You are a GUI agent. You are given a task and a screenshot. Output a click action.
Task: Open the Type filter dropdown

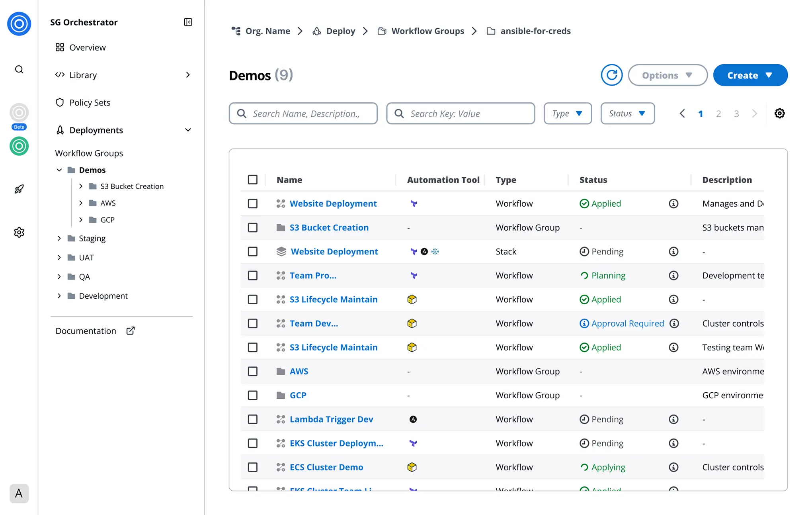568,114
